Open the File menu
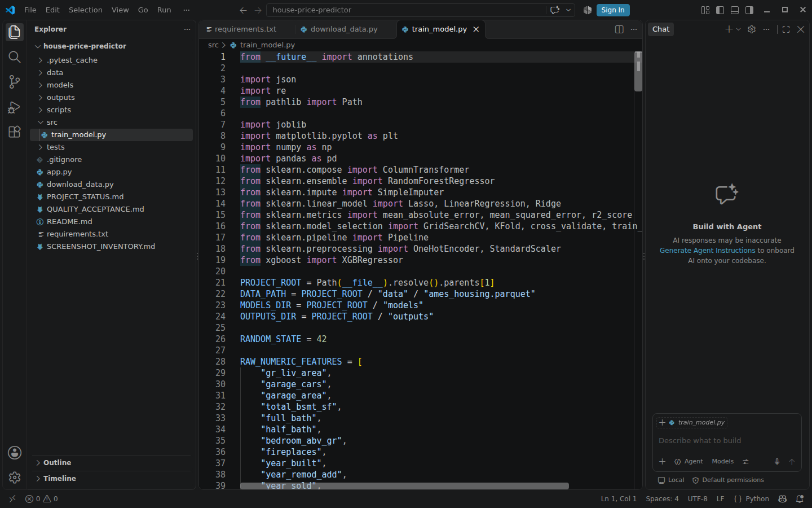 coord(30,10)
